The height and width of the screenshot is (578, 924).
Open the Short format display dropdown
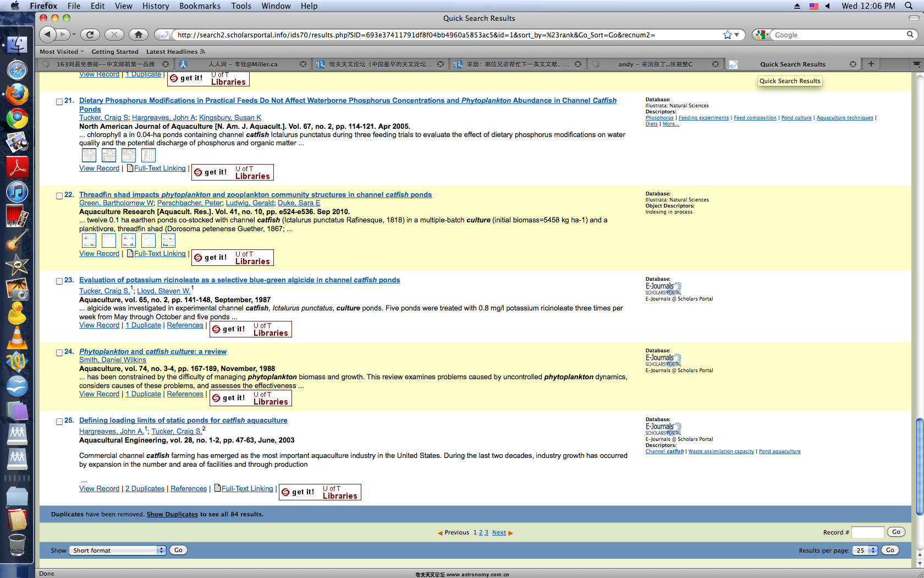(x=118, y=550)
